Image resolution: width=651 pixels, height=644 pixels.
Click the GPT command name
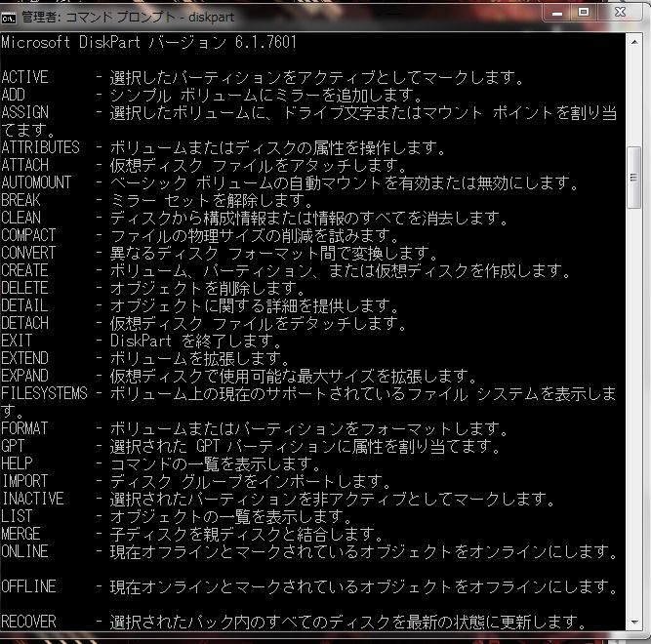[x=13, y=446]
